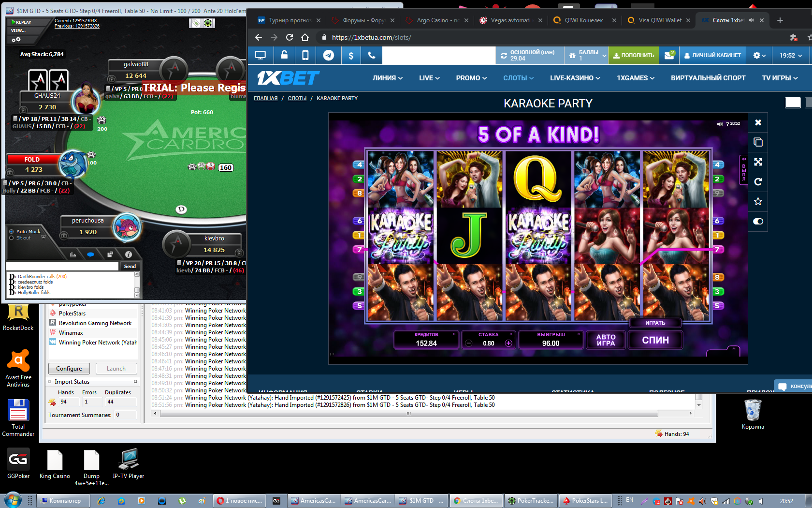Toggle fullscreen for the slot game
This screenshot has height=508, width=812.
758,162
